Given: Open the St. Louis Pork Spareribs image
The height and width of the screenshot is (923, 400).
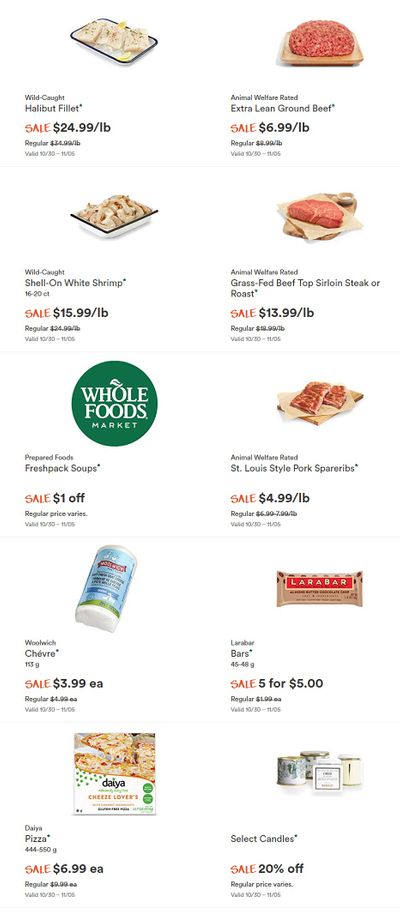Looking at the screenshot, I should (320, 403).
